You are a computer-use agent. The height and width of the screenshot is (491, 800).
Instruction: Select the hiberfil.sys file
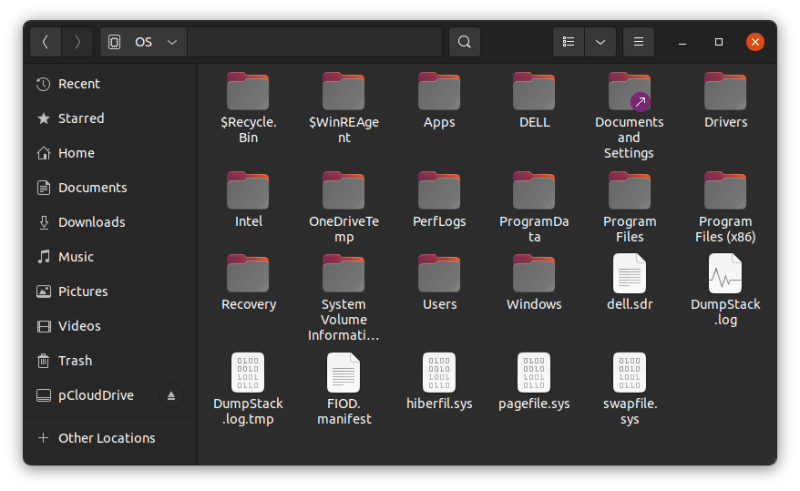tap(439, 382)
